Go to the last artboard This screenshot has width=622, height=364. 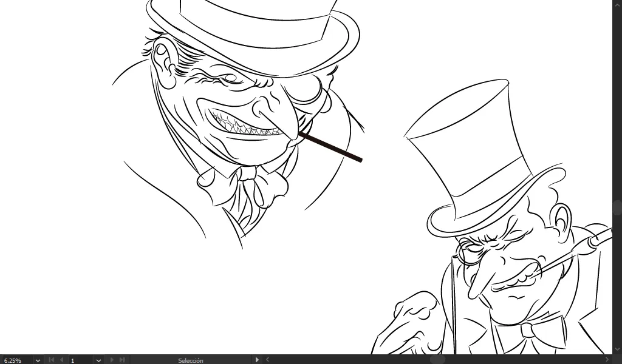pos(121,360)
